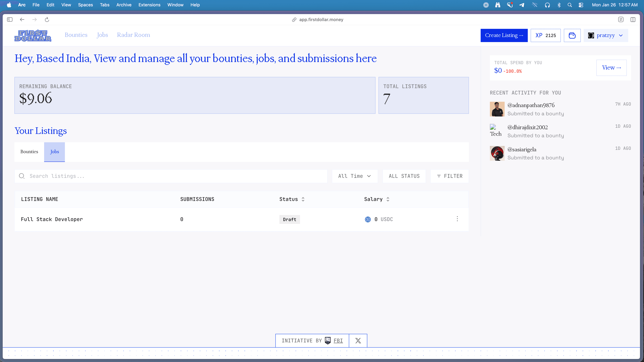This screenshot has width=644, height=362.
Task: Switch to the Bounties listings tab
Action: coord(29,152)
